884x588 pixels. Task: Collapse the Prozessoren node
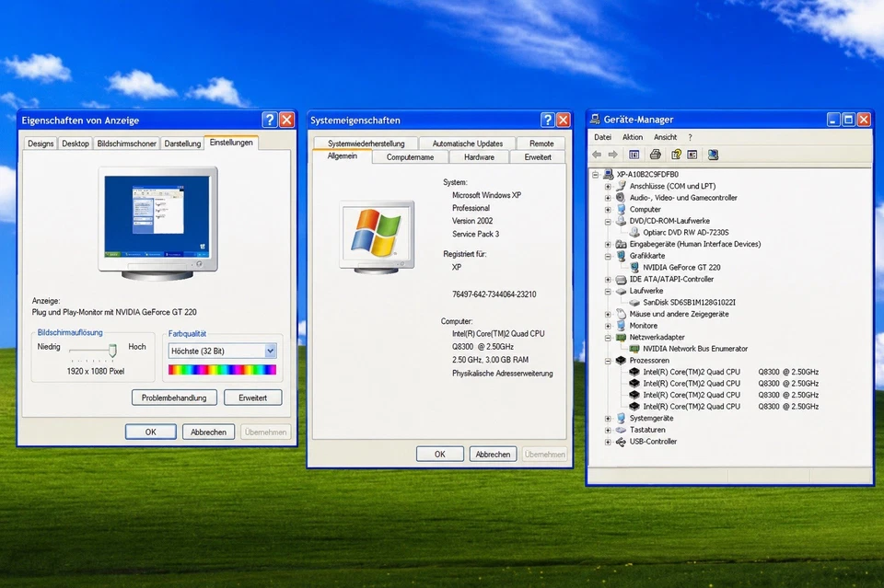(x=608, y=360)
